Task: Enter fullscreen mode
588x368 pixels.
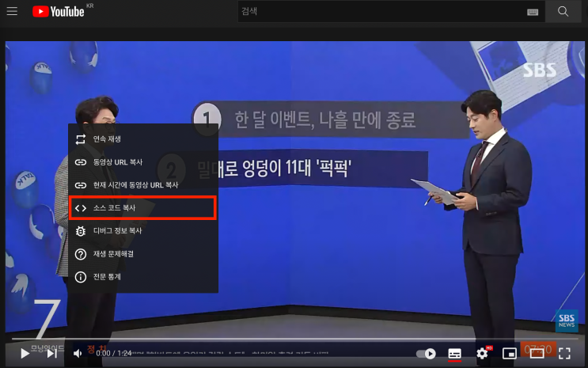Action: (x=564, y=354)
